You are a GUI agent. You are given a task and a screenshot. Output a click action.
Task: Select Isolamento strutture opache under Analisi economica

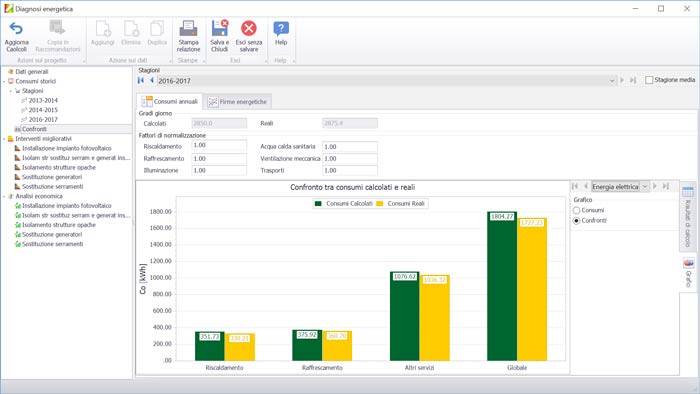tap(59, 225)
